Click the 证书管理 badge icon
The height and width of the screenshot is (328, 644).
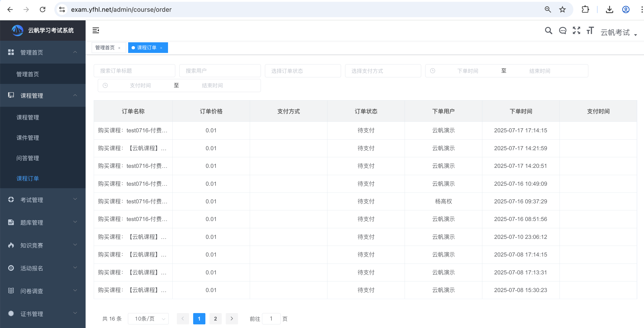(x=11, y=313)
